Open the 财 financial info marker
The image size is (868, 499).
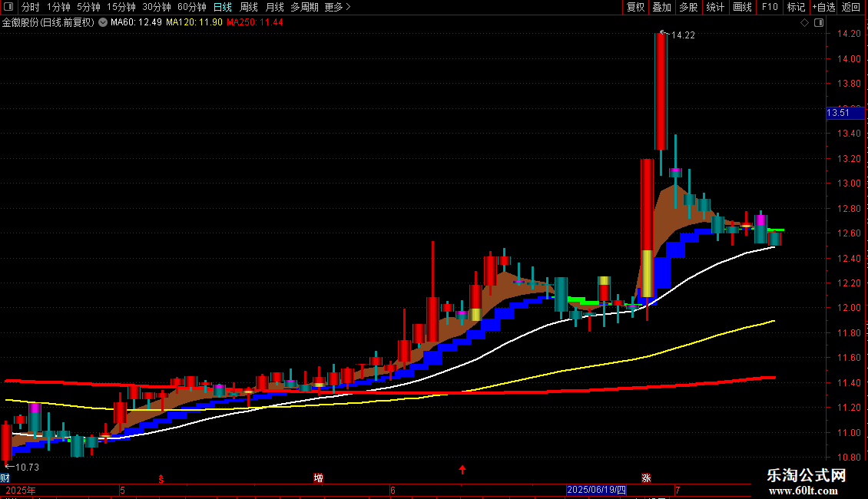5,478
